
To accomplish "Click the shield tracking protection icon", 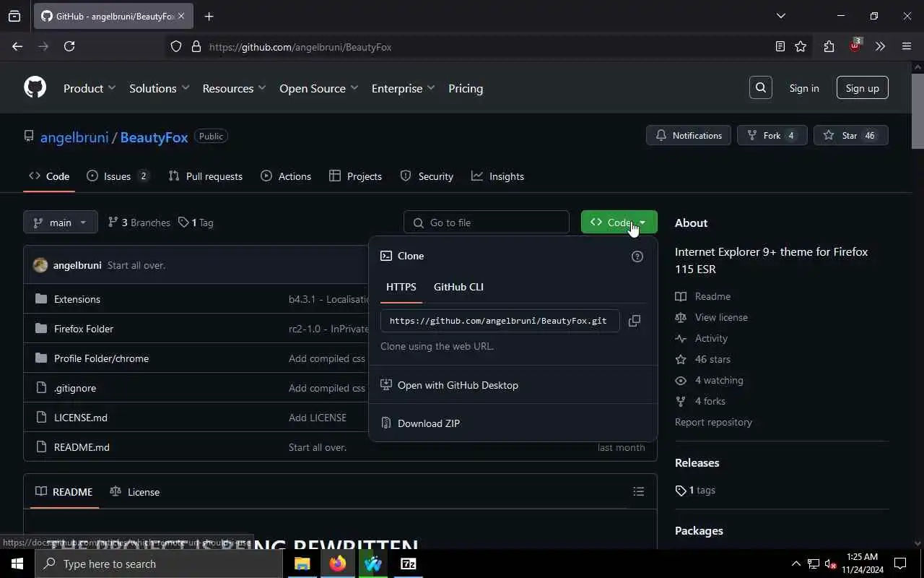I will tap(176, 47).
